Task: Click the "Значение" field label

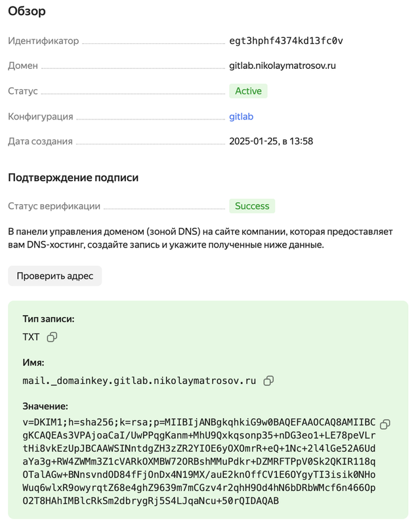Action: 45,406
